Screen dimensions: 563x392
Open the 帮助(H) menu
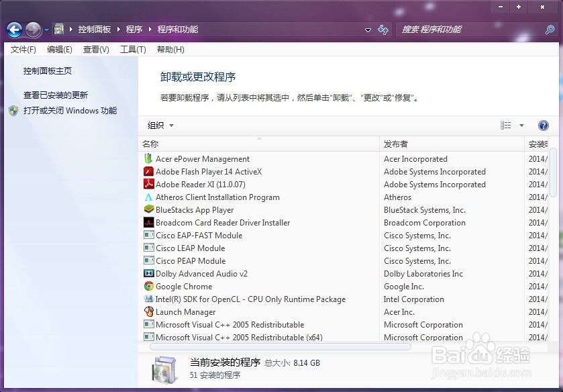click(170, 50)
